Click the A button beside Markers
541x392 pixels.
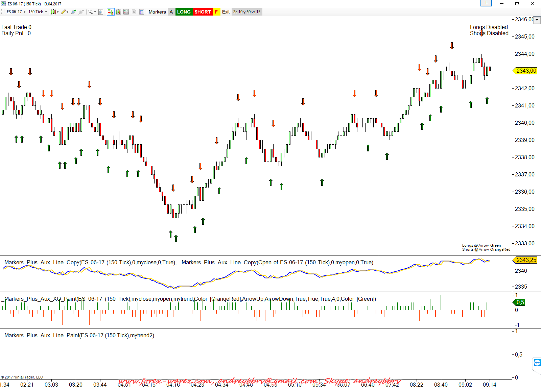(171, 12)
